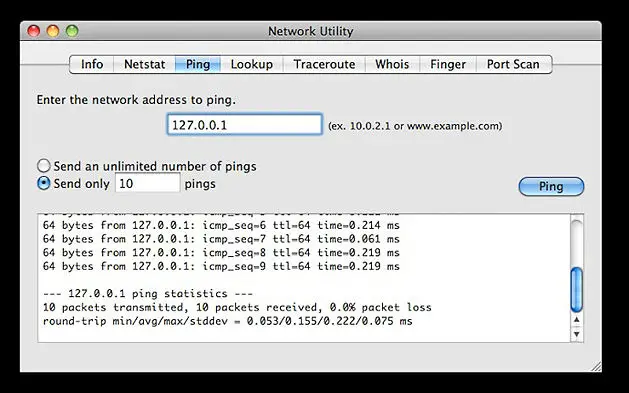The width and height of the screenshot is (629, 393).
Task: Switch to the Whois tab
Action: tap(392, 65)
